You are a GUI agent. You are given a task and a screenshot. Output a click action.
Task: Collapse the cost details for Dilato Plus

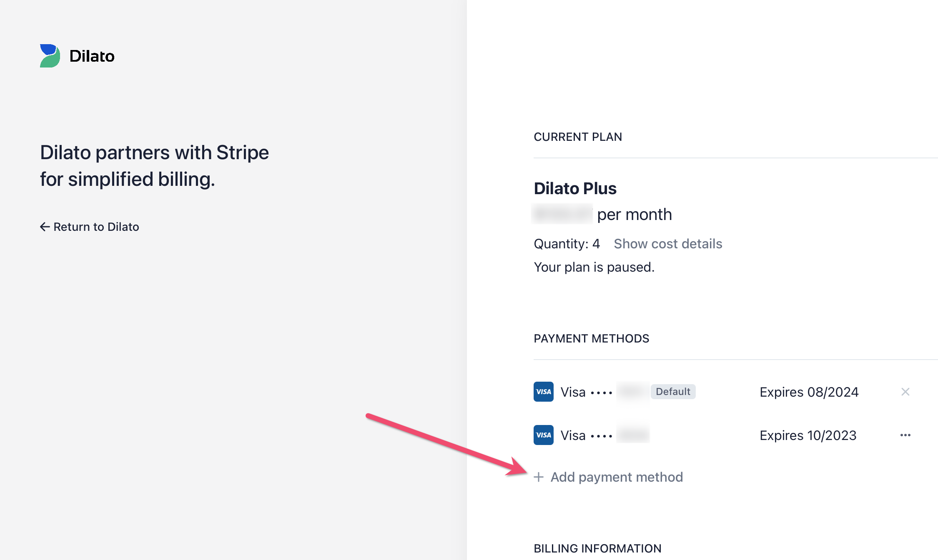tap(667, 244)
